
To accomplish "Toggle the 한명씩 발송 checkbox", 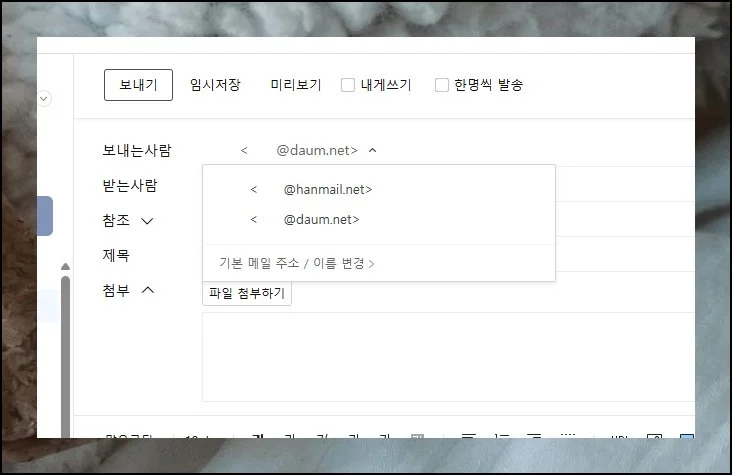I will point(441,85).
